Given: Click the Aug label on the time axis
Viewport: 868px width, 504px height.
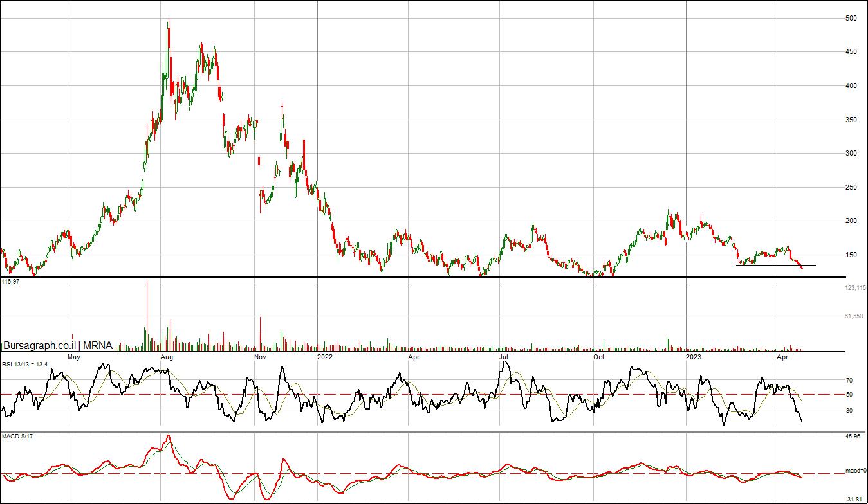Looking at the screenshot, I should click(167, 356).
